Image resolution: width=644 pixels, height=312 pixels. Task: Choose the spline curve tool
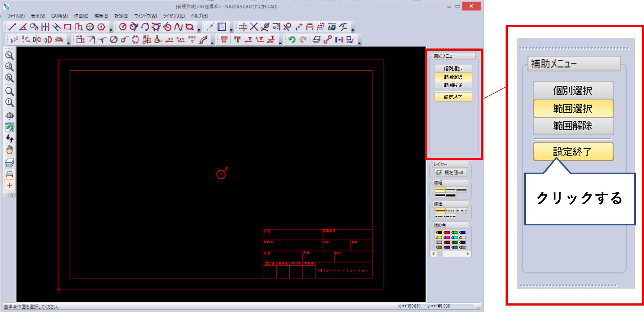coord(178,27)
